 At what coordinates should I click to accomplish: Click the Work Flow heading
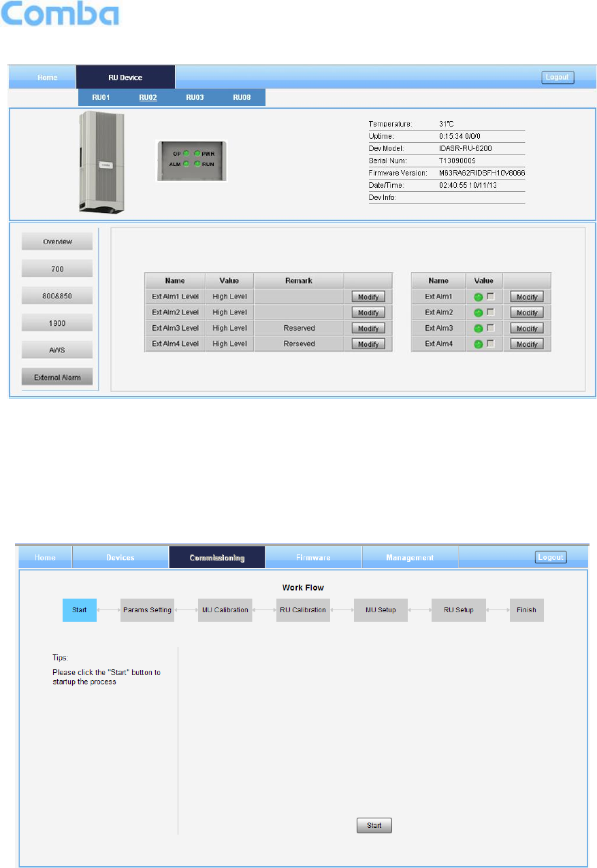click(303, 587)
